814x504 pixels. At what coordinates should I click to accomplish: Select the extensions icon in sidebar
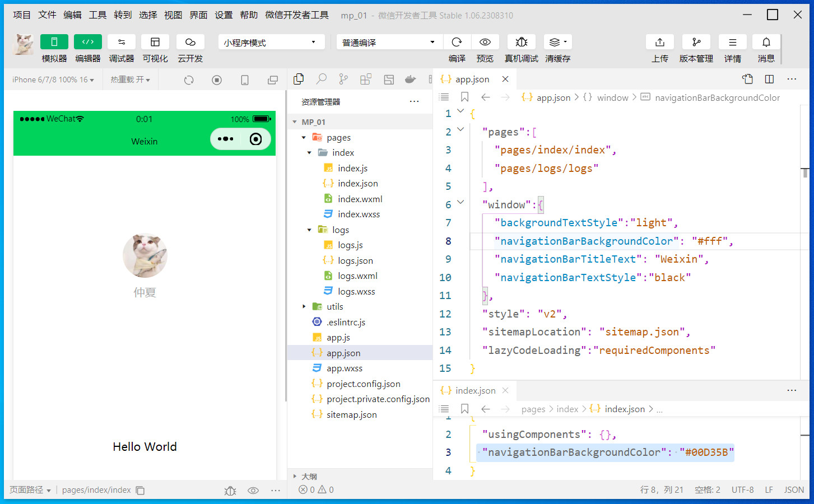(366, 80)
